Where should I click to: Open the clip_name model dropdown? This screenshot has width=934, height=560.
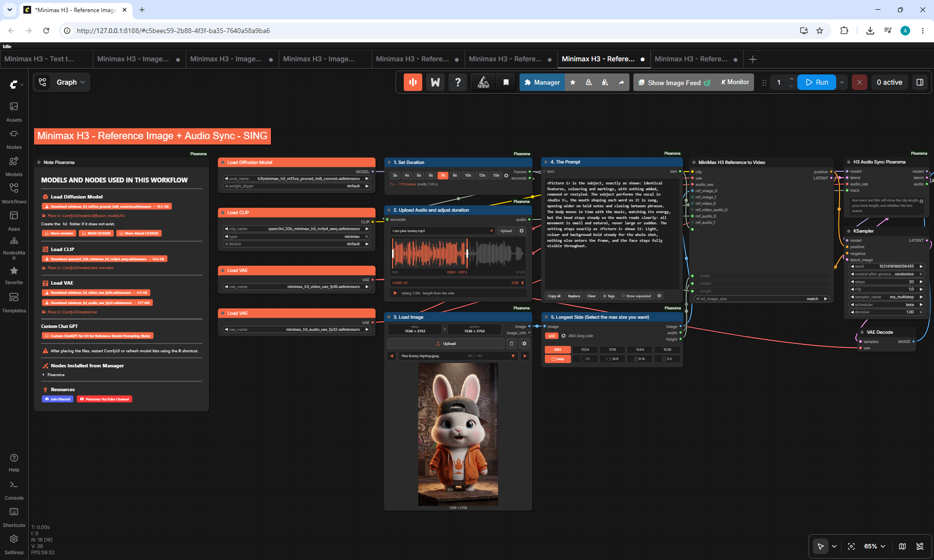coord(297,229)
